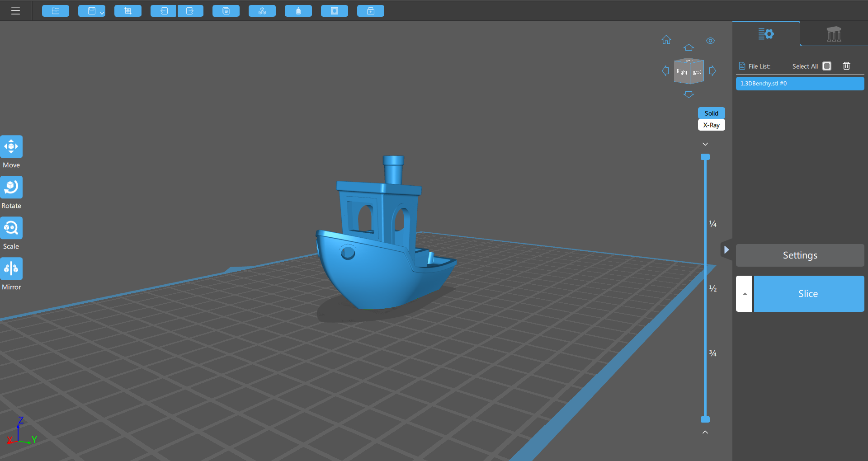Select the Mirror tool
The height and width of the screenshot is (461, 868).
[11, 268]
